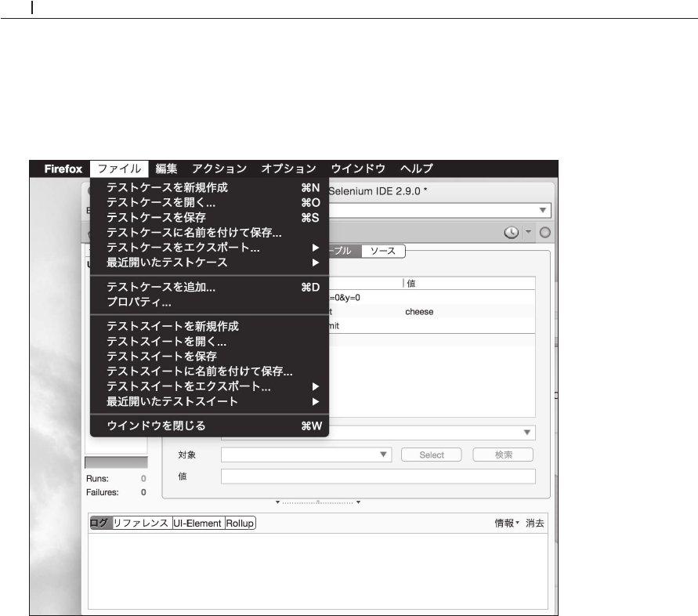Switch to the Rollup tab
Image resolution: width=698 pixels, height=616 pixels.
[240, 523]
